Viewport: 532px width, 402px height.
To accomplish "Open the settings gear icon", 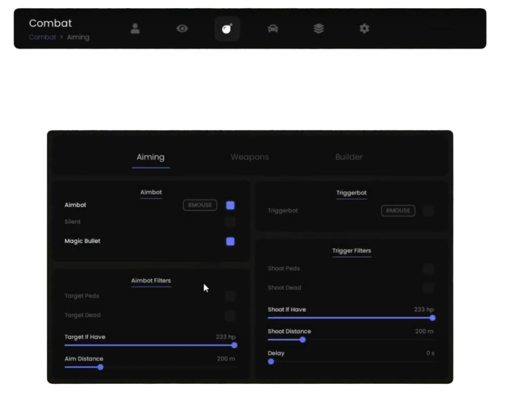I will click(x=364, y=29).
